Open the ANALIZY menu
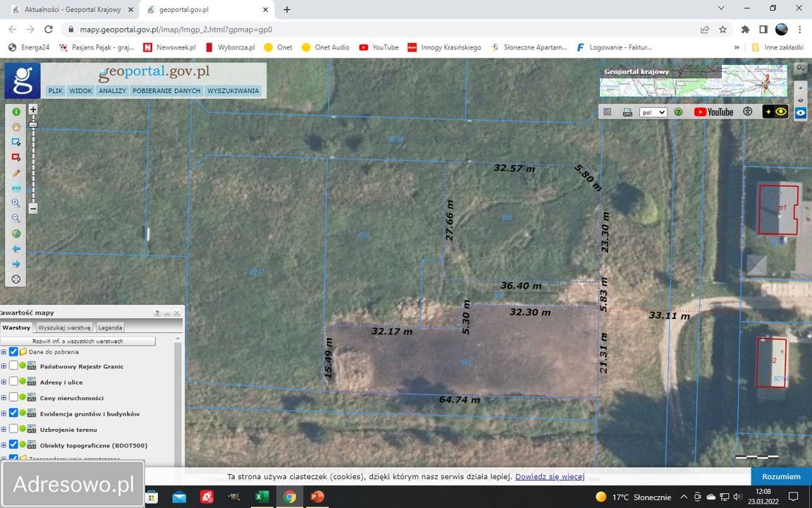Image resolution: width=812 pixels, height=508 pixels. click(112, 91)
